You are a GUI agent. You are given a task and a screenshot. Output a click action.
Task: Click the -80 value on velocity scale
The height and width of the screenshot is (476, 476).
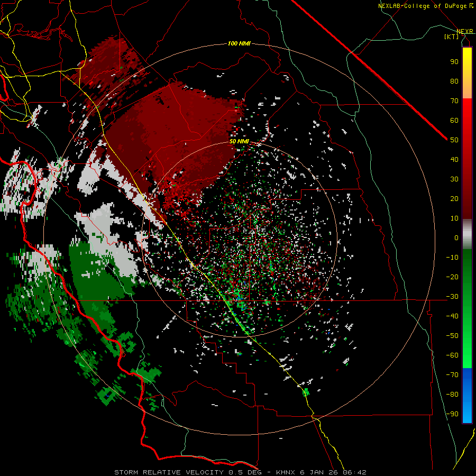tap(452, 395)
